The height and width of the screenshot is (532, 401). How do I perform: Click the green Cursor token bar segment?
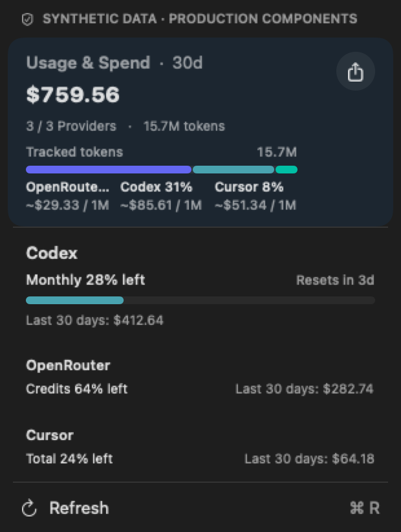click(x=287, y=170)
